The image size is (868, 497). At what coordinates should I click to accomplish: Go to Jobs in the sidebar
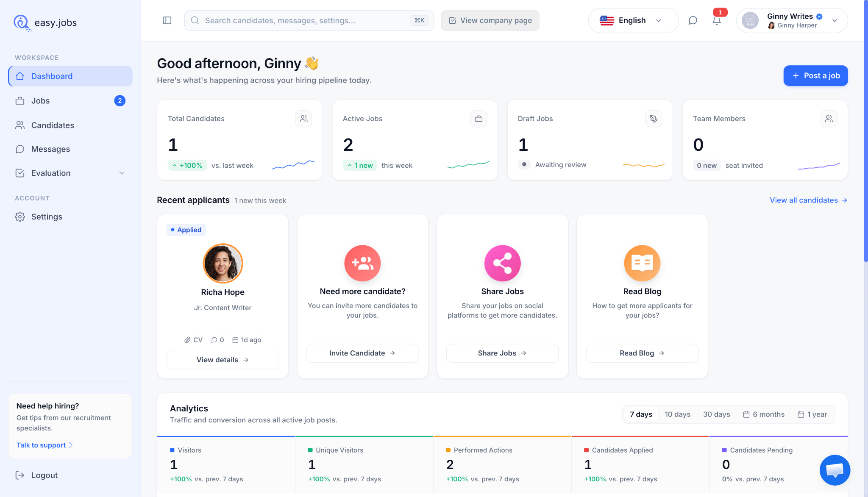tap(70, 101)
